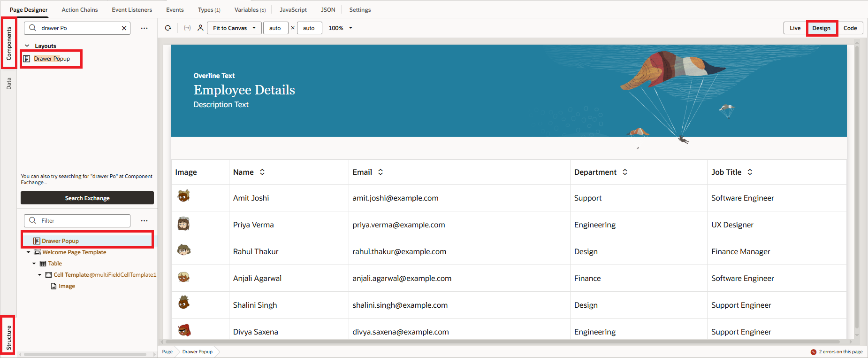Switch canvas to Code mode
Image resolution: width=868 pixels, height=358 pixels.
pos(850,28)
